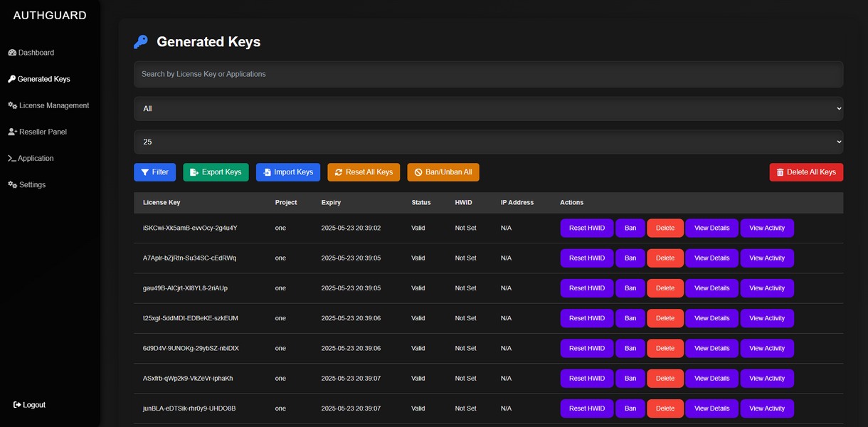Click the funnel icon on the Filter button
This screenshot has height=427, width=868.
143,172
